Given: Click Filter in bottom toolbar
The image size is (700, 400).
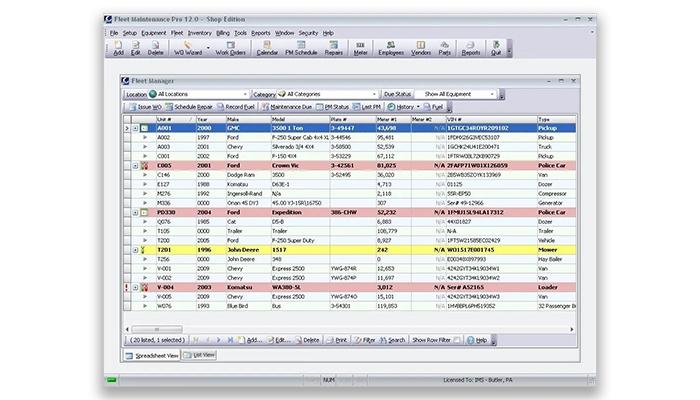Looking at the screenshot, I should [365, 340].
